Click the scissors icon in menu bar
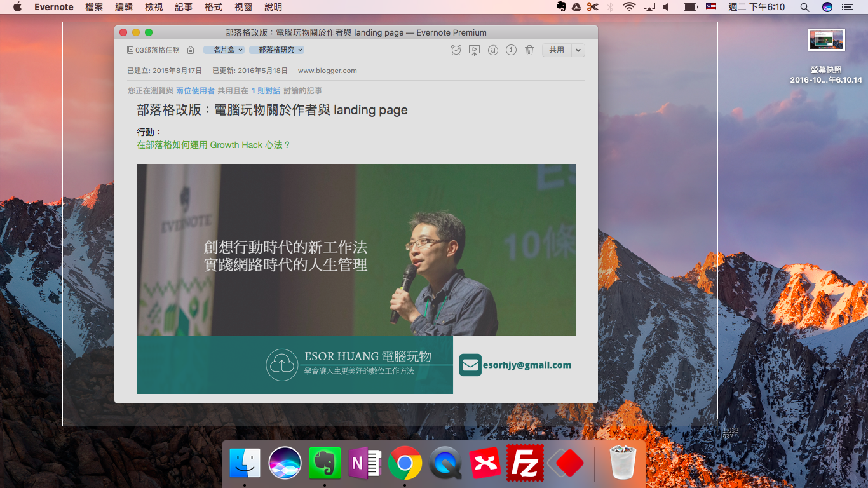 click(x=593, y=7)
